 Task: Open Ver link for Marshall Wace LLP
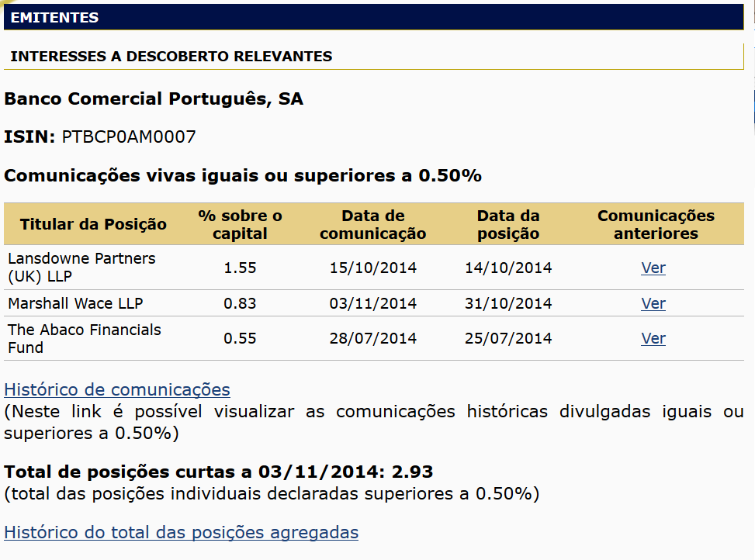click(x=653, y=303)
